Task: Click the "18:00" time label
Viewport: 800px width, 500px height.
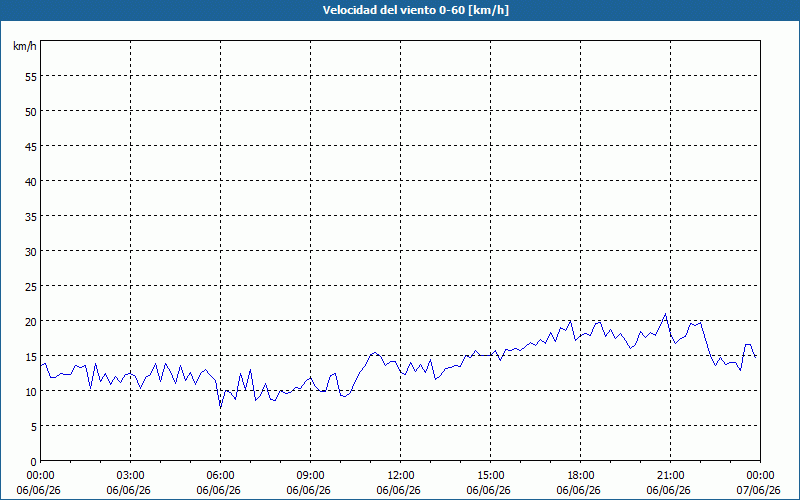Action: (x=580, y=476)
